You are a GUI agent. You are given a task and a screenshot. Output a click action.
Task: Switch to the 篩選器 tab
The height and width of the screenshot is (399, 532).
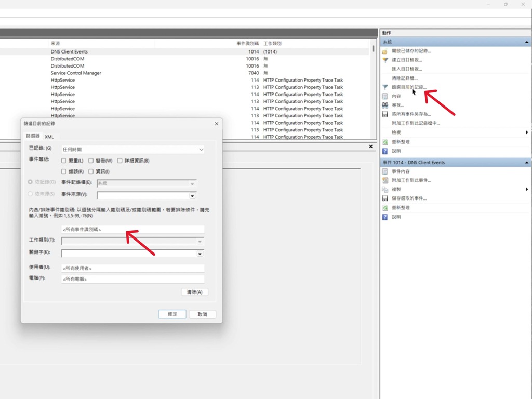(x=33, y=136)
